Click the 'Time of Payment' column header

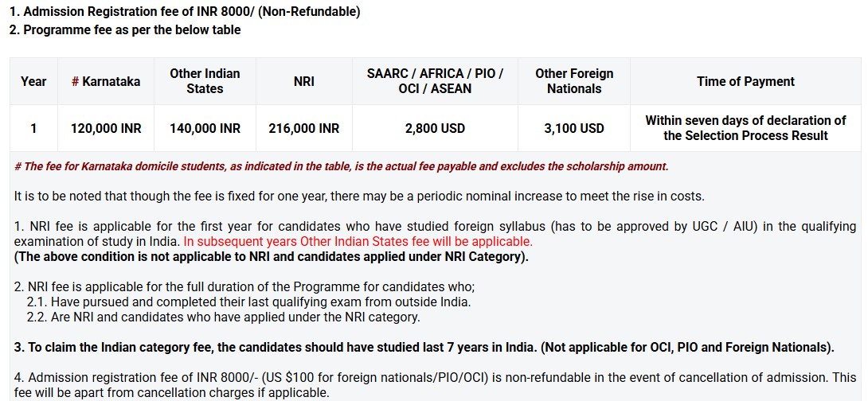pos(745,81)
